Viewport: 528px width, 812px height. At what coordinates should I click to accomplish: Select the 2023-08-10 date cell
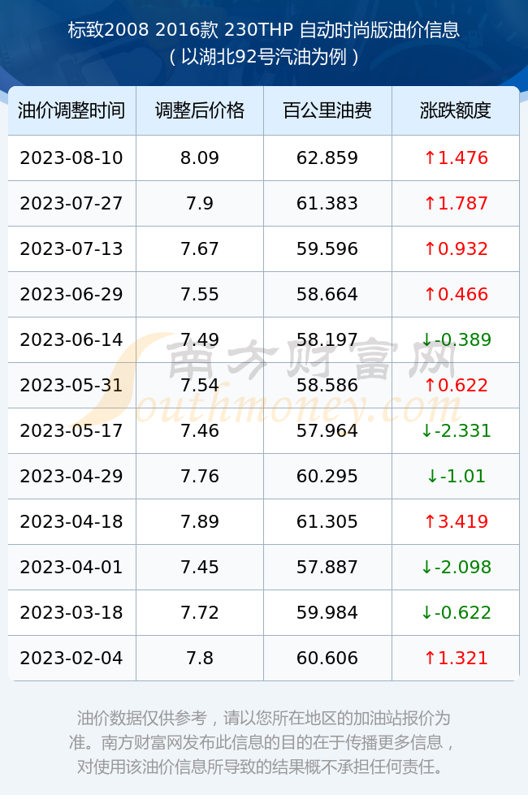point(71,158)
